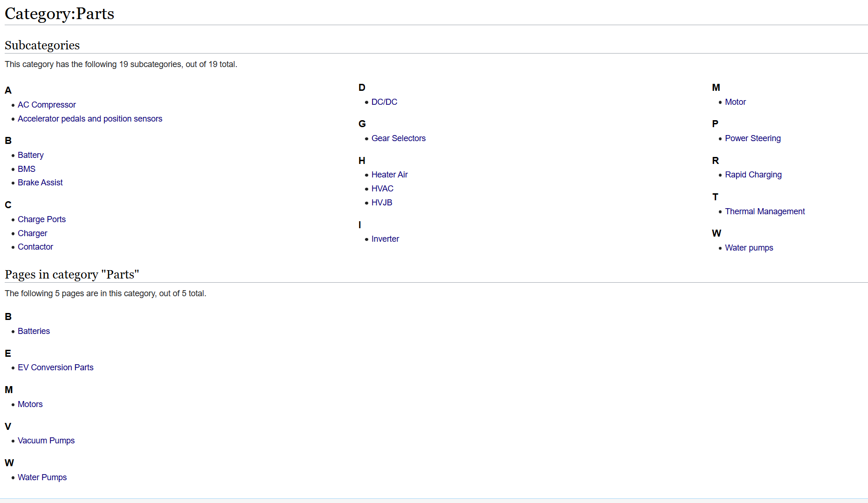The height and width of the screenshot is (503, 868).
Task: Open Rapid Charging subcategory
Action: click(753, 175)
